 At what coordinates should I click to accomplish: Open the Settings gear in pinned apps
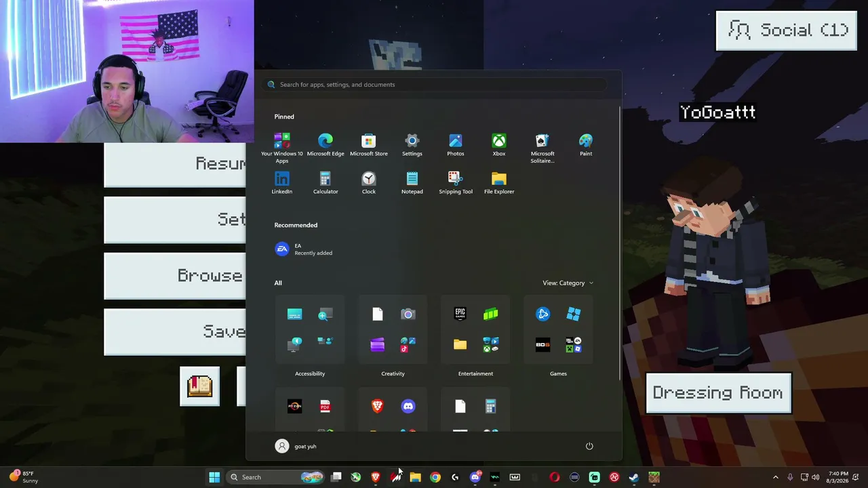[412, 145]
